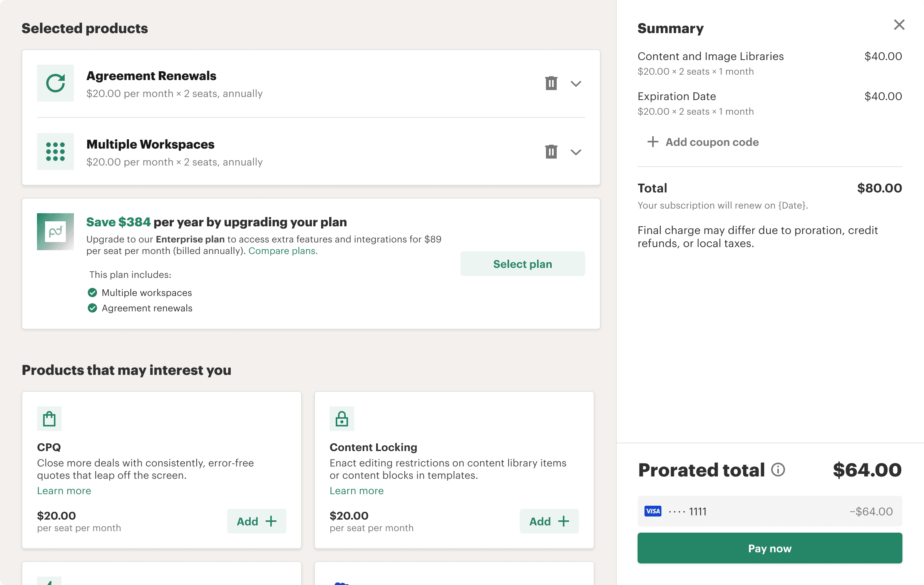Open the Compare plans link
Screen dimensions: 924x585
click(283, 251)
